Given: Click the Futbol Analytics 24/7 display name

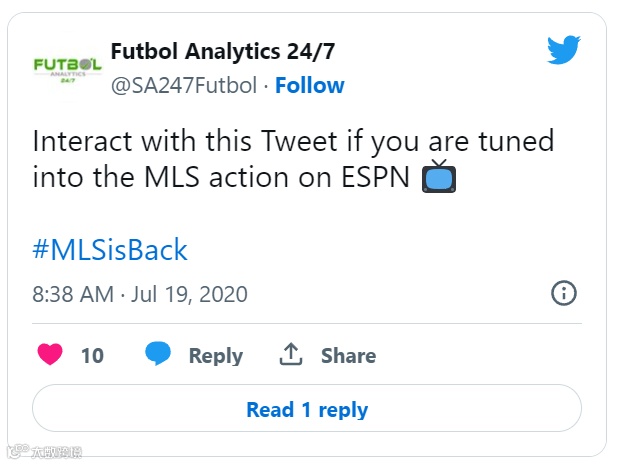Looking at the screenshot, I should click(223, 51).
